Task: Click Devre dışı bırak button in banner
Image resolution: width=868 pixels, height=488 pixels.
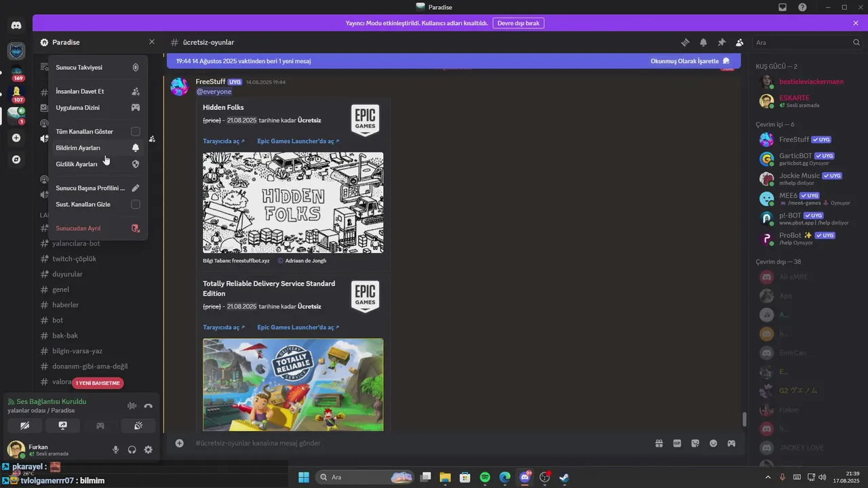Action: (518, 23)
